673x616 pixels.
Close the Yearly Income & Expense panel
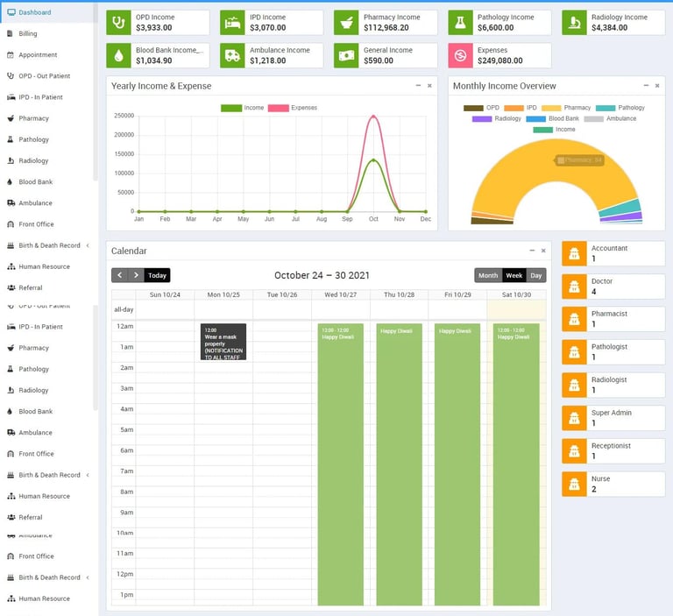coord(429,86)
